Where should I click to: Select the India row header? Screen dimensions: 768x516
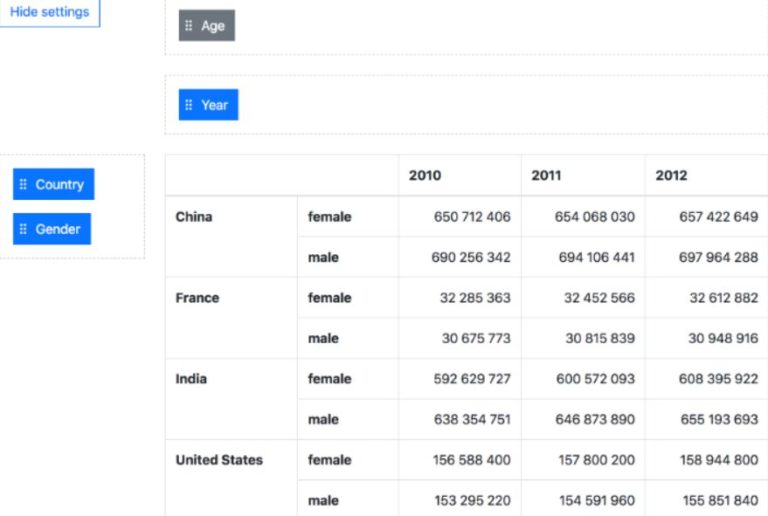(x=191, y=378)
